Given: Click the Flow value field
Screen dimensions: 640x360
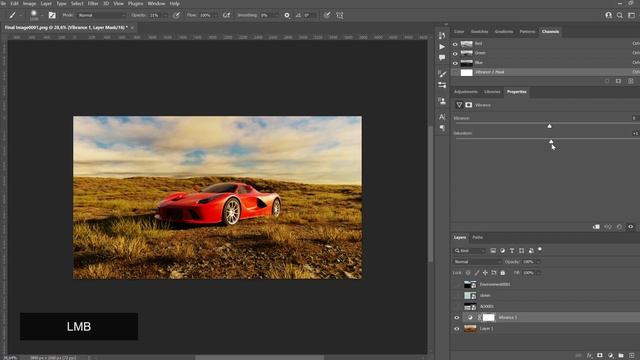Looking at the screenshot, I should [x=205, y=15].
